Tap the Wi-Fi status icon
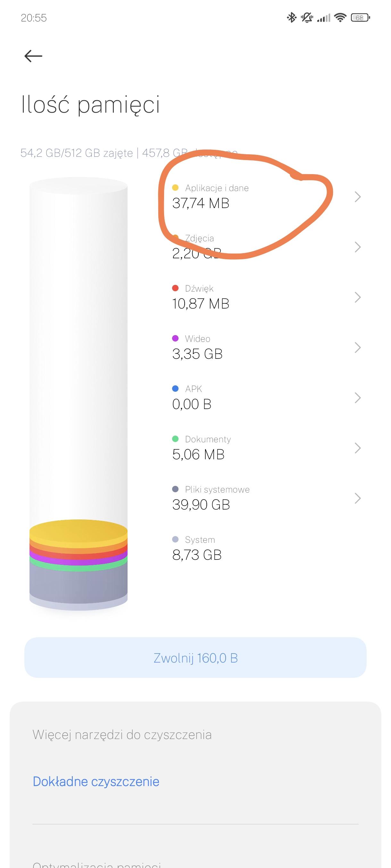391x868 pixels. pos(340,18)
